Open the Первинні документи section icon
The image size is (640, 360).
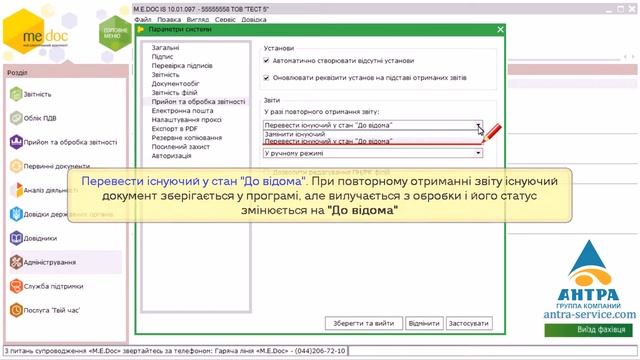(x=16, y=166)
